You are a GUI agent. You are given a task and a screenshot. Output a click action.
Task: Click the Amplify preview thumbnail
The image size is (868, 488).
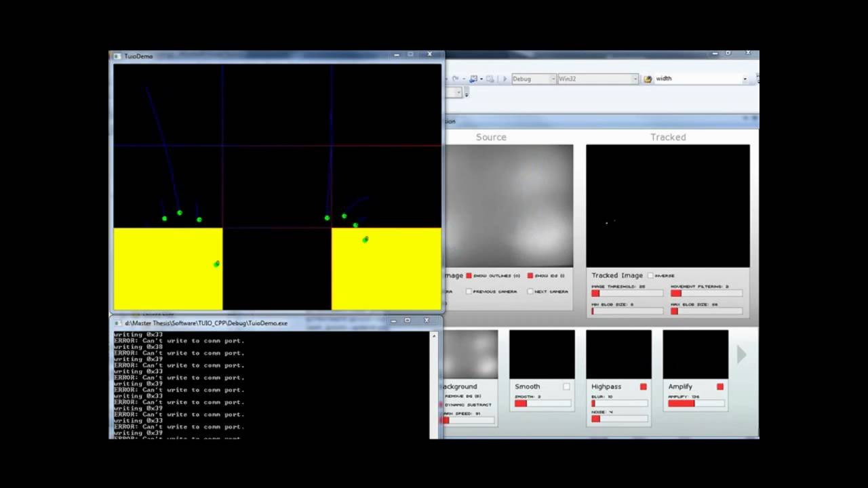pyautogui.click(x=696, y=354)
